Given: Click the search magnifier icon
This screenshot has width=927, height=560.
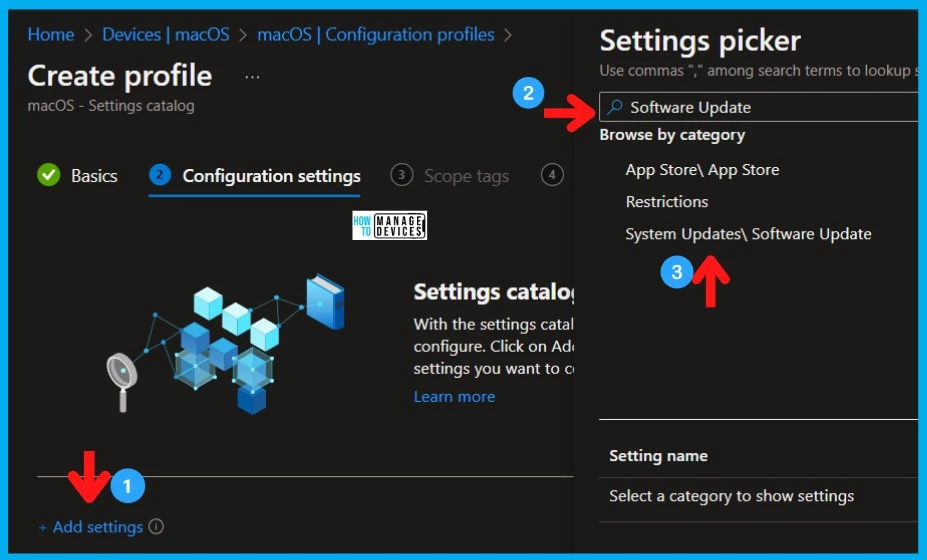Looking at the screenshot, I should click(x=615, y=107).
